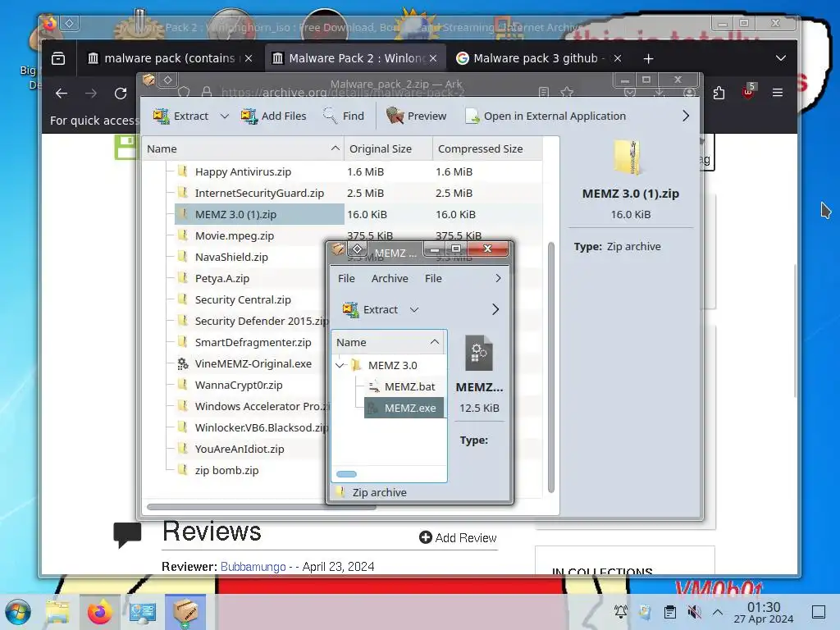Open the first File menu in MEMZ window
Image resolution: width=840 pixels, height=630 pixels.
click(346, 279)
